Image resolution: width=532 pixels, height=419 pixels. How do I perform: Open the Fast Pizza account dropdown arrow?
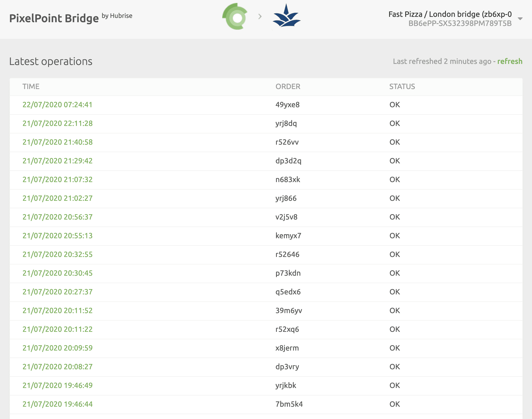coord(520,19)
